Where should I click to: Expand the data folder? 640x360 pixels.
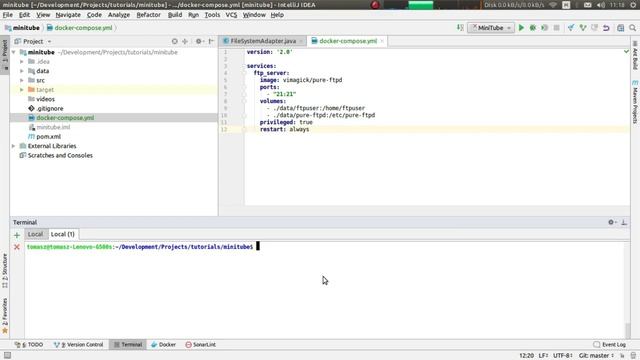click(22, 71)
